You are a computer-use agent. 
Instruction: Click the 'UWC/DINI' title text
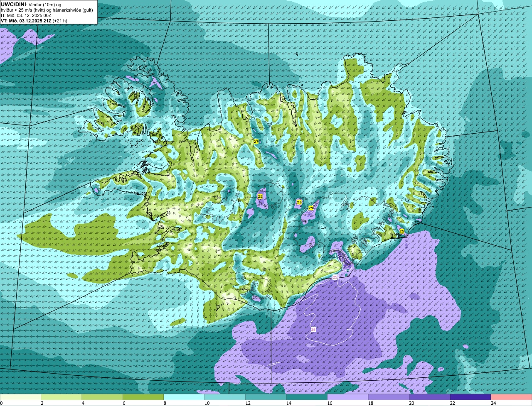click(x=14, y=5)
